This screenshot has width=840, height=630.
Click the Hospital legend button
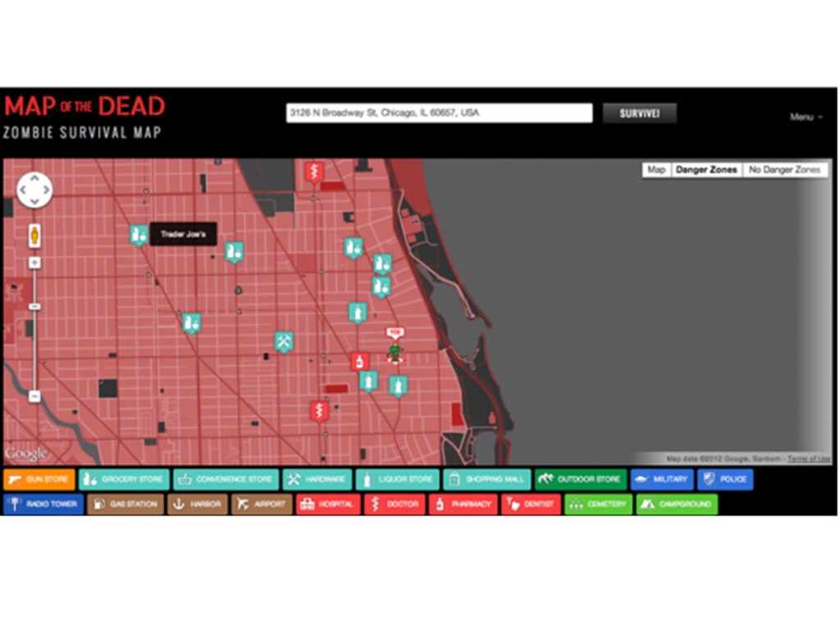(x=328, y=504)
